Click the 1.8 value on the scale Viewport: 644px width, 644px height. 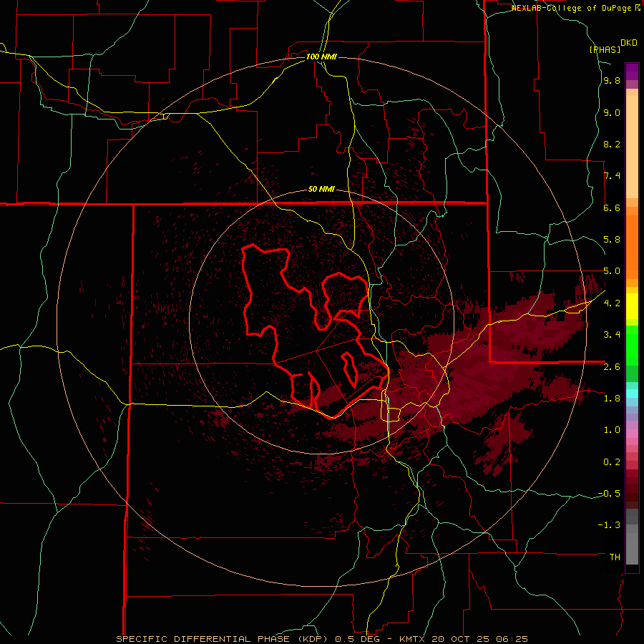tap(612, 399)
